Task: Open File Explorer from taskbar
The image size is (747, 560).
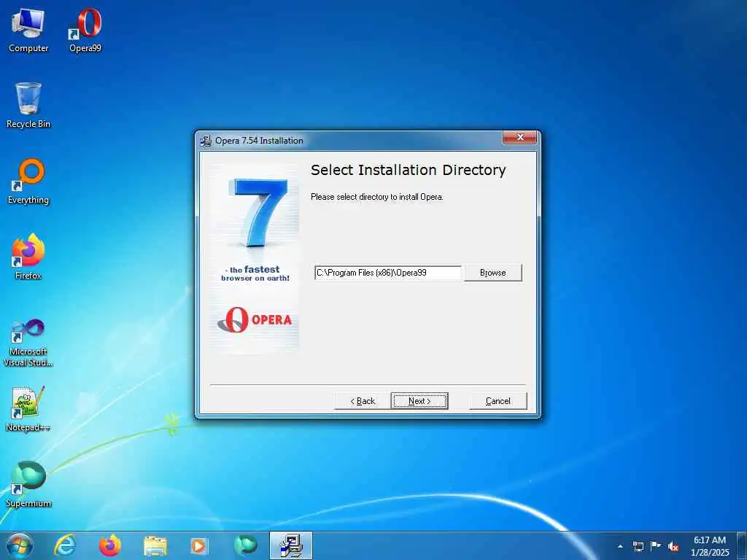Action: 155,546
